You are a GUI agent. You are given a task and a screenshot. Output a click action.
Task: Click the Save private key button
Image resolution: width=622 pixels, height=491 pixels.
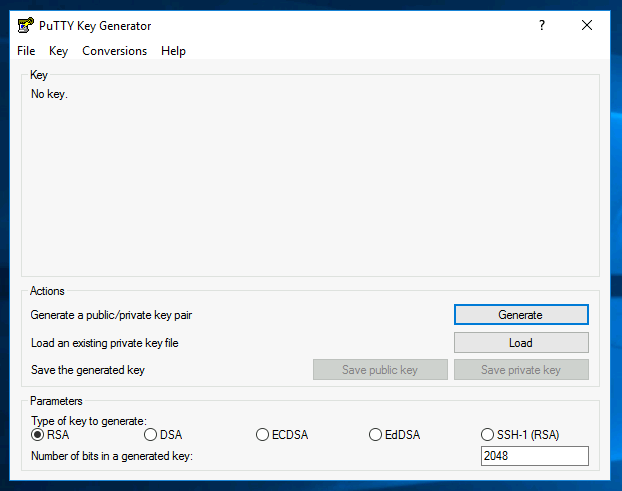[x=520, y=370]
